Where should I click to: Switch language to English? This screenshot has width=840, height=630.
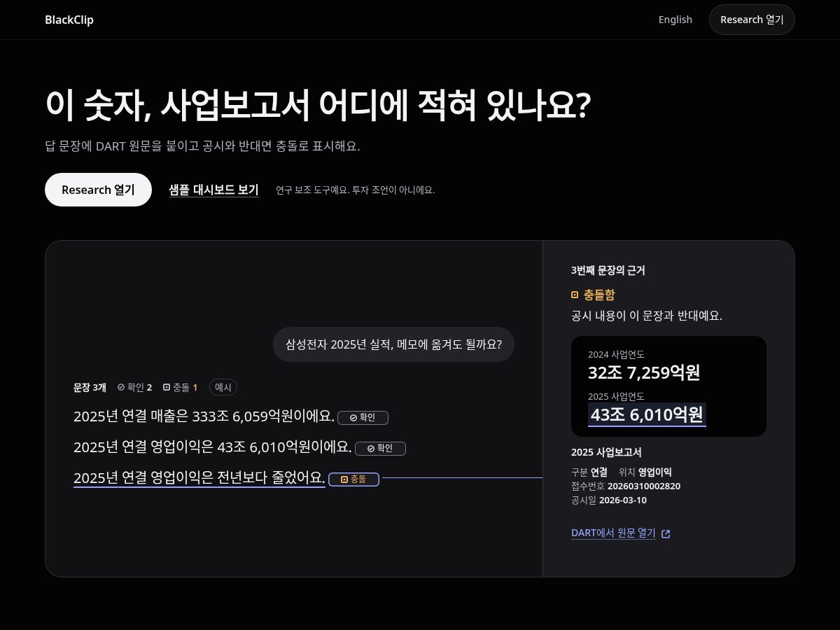[x=675, y=20]
